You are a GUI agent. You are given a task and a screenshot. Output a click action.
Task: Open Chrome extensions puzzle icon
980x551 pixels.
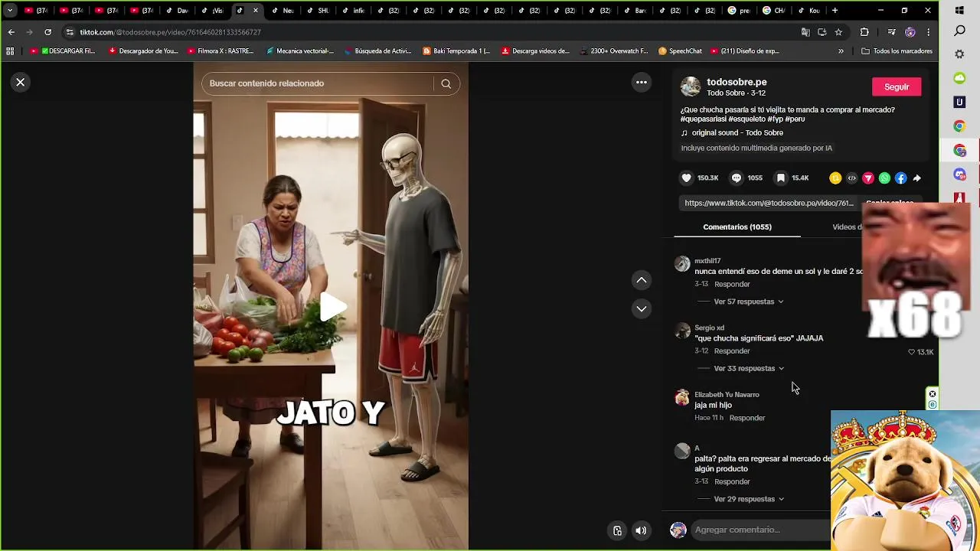[x=864, y=32]
